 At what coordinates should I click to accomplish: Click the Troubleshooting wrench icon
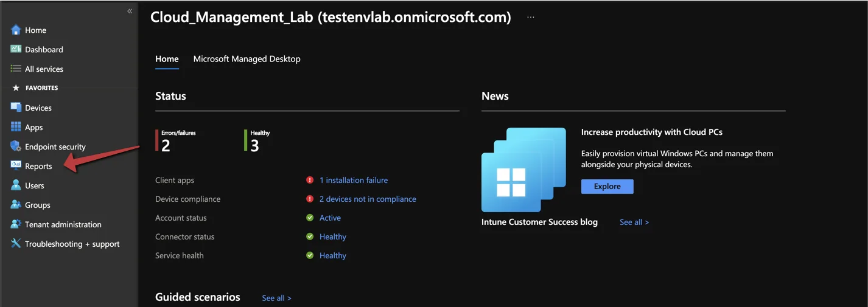pos(16,244)
